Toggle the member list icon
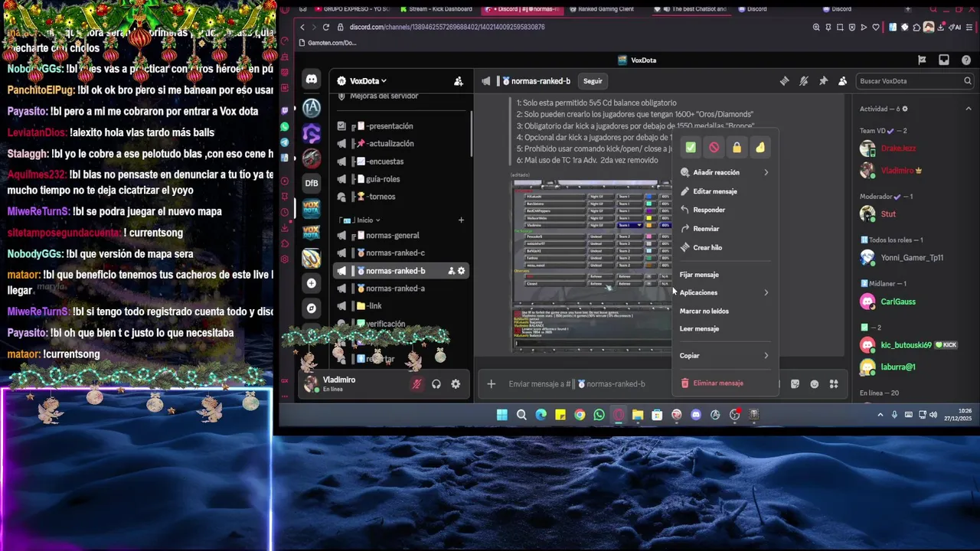The height and width of the screenshot is (551, 980). point(842,81)
